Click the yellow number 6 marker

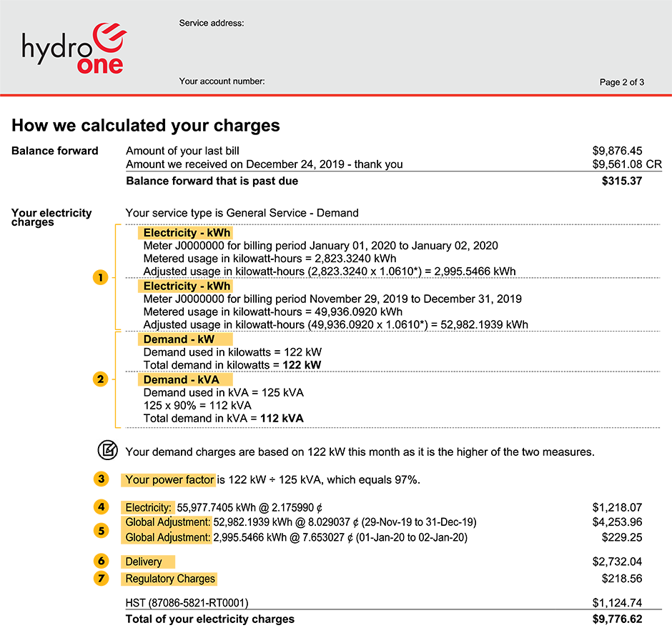[102, 561]
